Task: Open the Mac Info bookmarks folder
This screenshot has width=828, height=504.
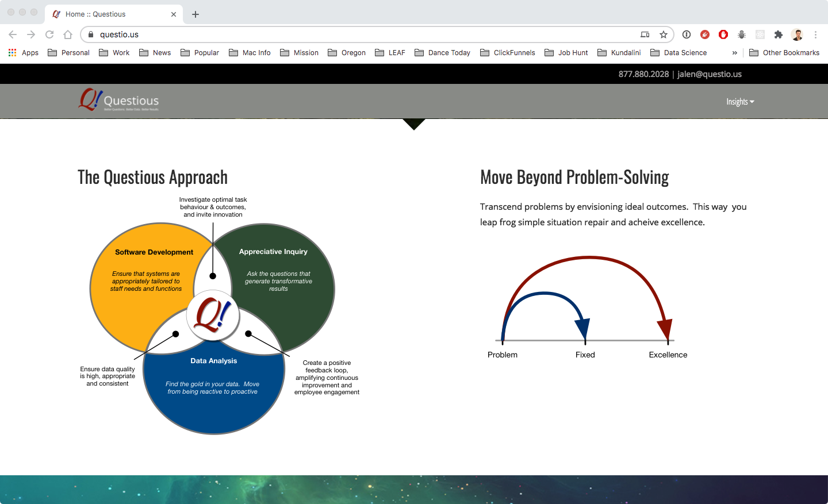Action: [x=250, y=52]
